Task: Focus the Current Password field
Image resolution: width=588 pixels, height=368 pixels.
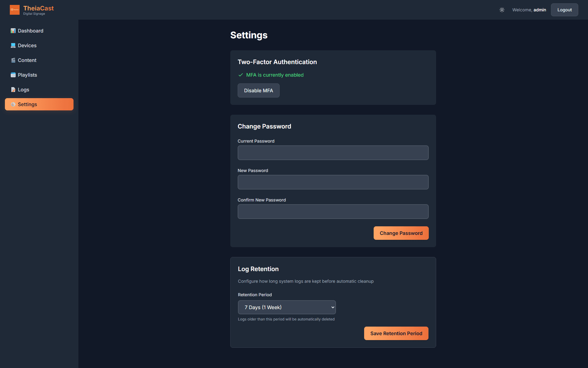Action: (x=333, y=152)
